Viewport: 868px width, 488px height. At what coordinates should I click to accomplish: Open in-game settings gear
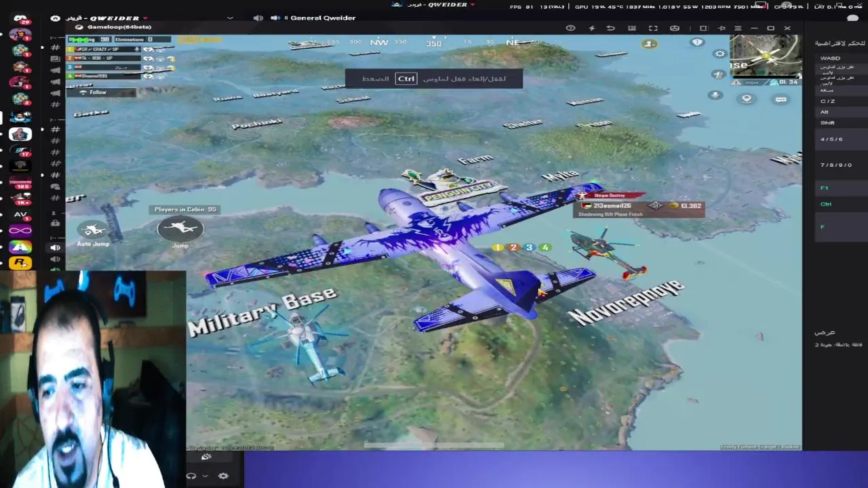pyautogui.click(x=720, y=54)
